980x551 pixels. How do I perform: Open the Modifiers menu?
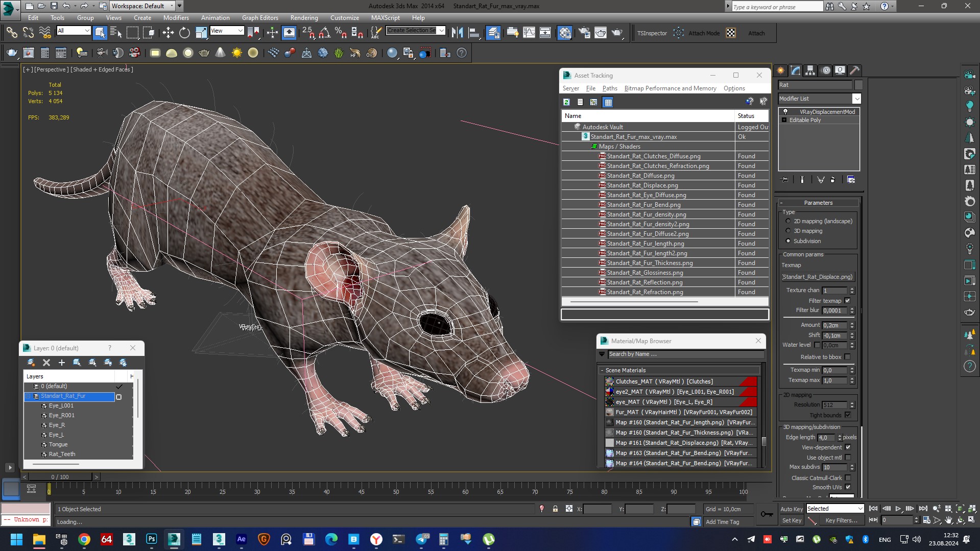click(x=176, y=18)
